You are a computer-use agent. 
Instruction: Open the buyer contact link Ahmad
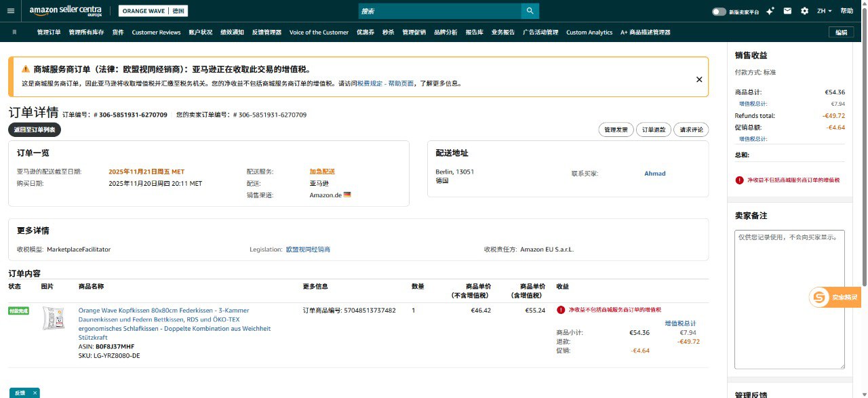pyautogui.click(x=654, y=174)
